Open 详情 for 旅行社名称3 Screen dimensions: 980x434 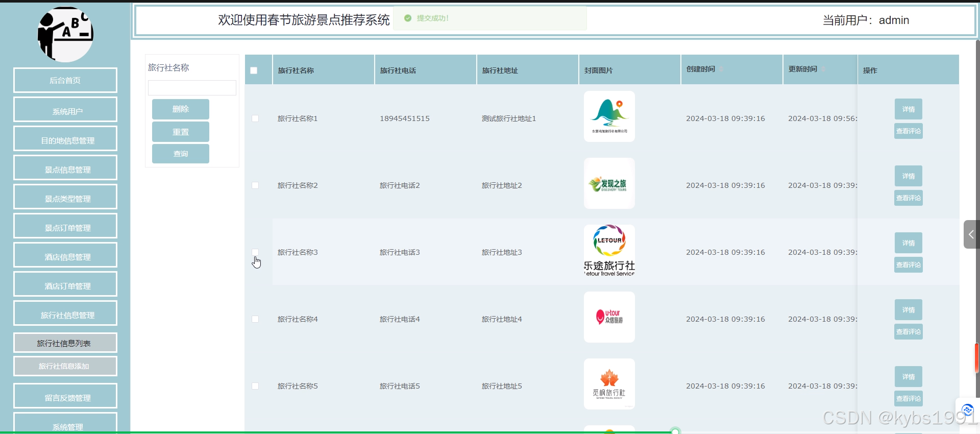coord(909,243)
